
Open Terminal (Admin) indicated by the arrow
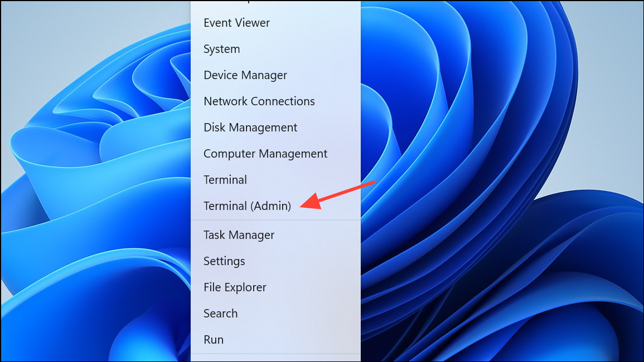tap(247, 206)
